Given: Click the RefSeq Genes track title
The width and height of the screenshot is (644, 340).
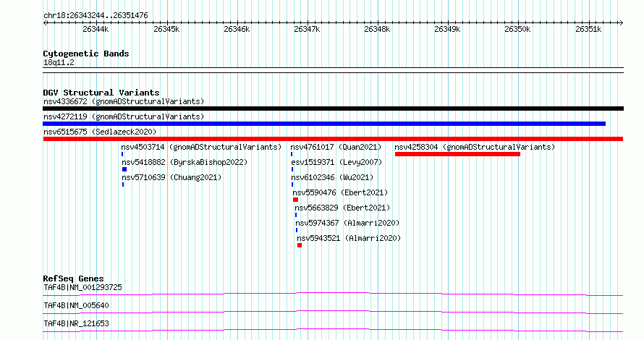Looking at the screenshot, I should coord(73,279).
